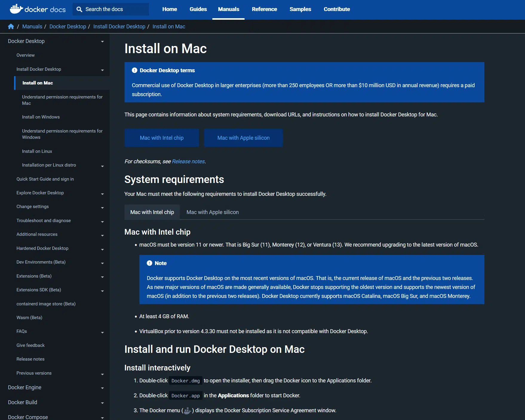This screenshot has width=525, height=420.
Task: Click Docker Desktop breadcrumb link
Action: pyautogui.click(x=68, y=27)
